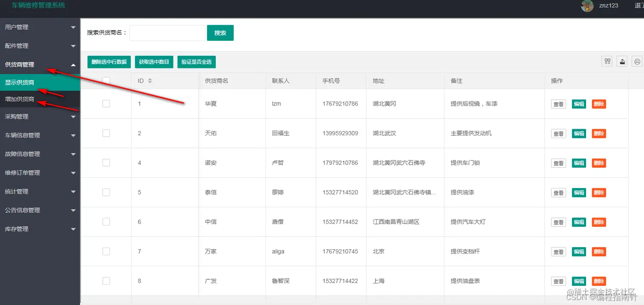Click the 搜索 button
The image size is (644, 305).
click(x=220, y=33)
